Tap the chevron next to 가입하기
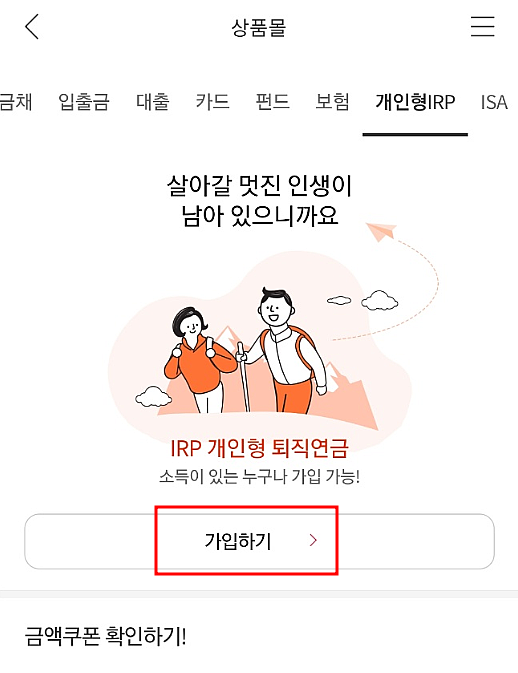The height and width of the screenshot is (673, 518). point(313,540)
